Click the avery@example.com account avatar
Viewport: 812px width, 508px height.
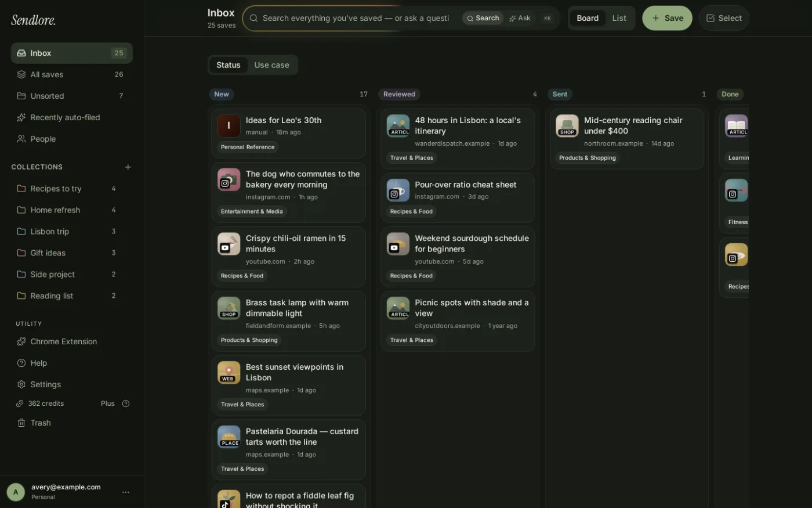click(x=16, y=492)
